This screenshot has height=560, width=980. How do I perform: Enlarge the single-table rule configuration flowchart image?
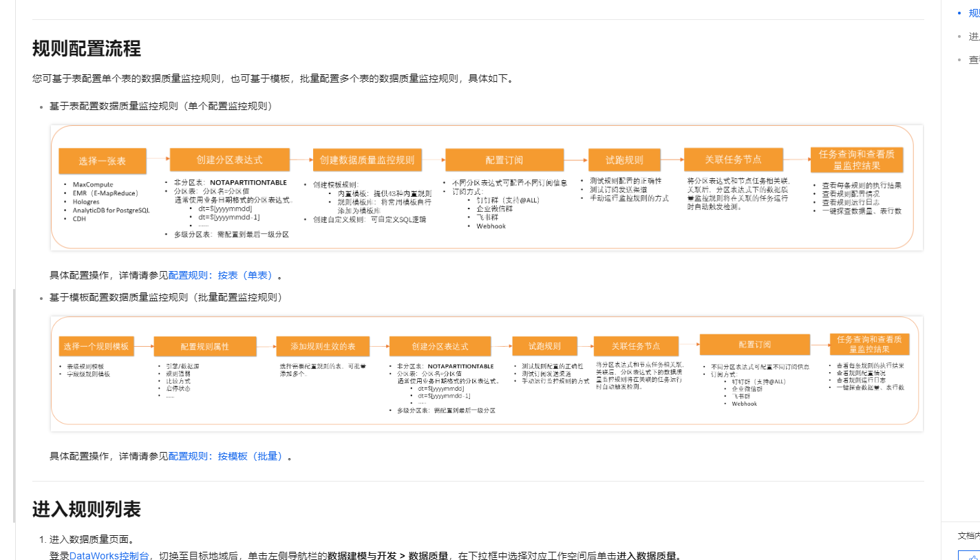[486, 187]
